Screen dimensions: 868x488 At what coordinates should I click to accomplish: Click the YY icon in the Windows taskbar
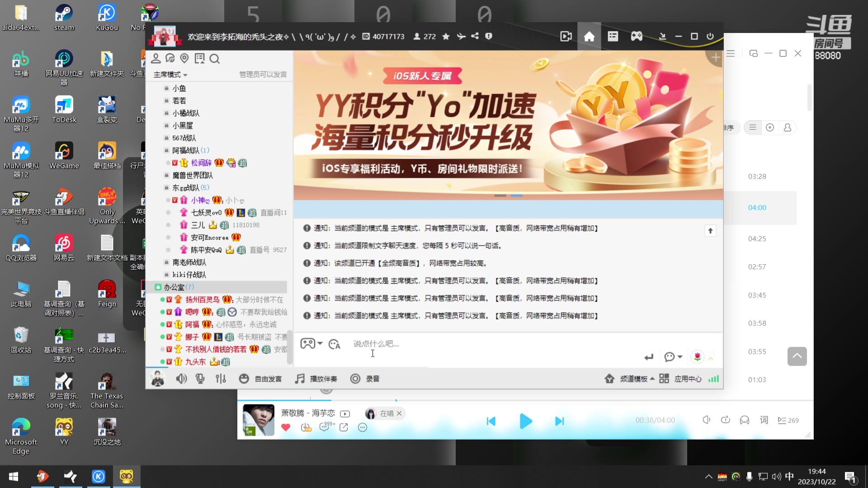[x=127, y=476]
